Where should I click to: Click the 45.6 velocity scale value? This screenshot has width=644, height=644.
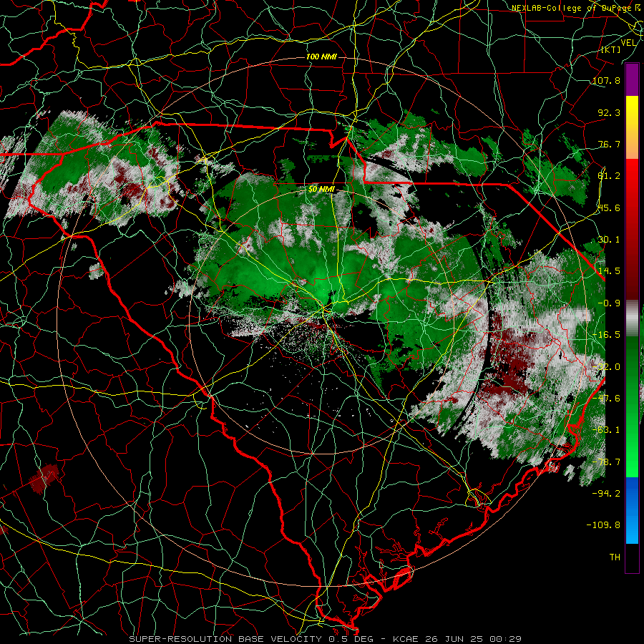pyautogui.click(x=609, y=208)
